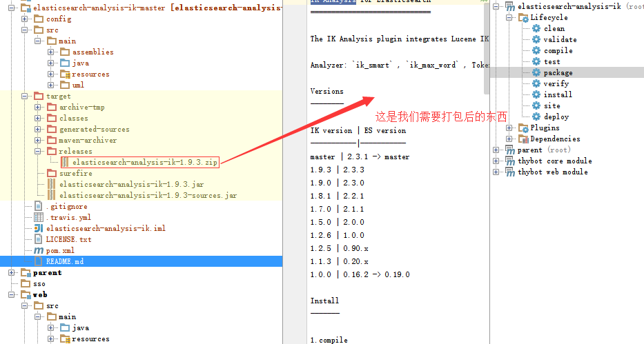Collapse the target folder
Image resolution: width=644 pixels, height=344 pixels.
pyautogui.click(x=25, y=96)
